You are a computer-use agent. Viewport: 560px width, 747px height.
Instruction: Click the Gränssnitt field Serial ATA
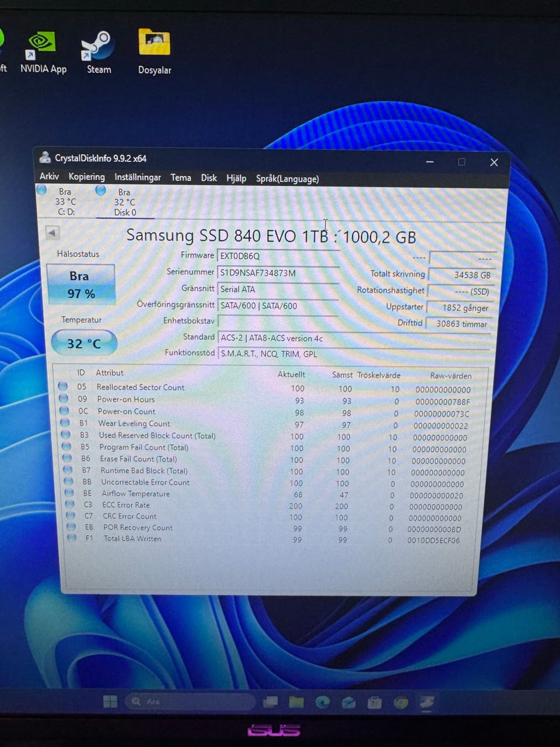tap(278, 289)
